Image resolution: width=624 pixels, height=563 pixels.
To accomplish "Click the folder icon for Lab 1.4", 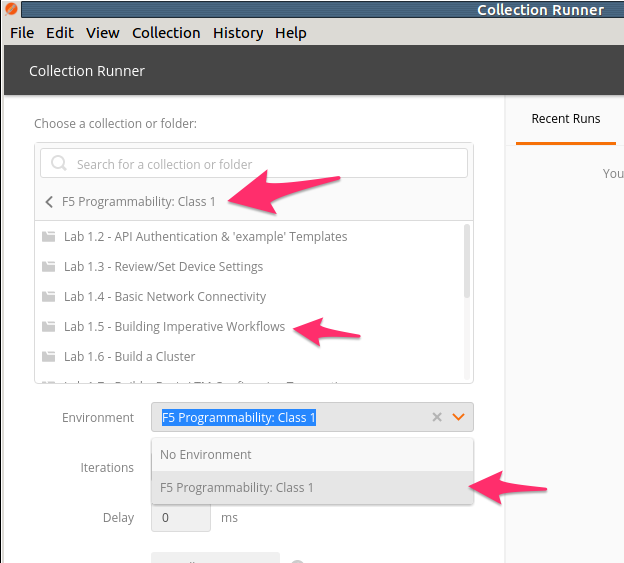I will (49, 296).
